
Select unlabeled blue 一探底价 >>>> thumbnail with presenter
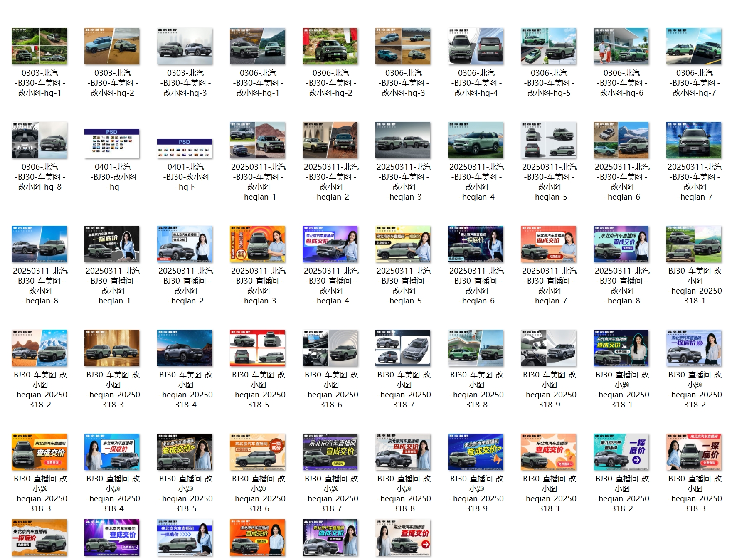click(185, 538)
